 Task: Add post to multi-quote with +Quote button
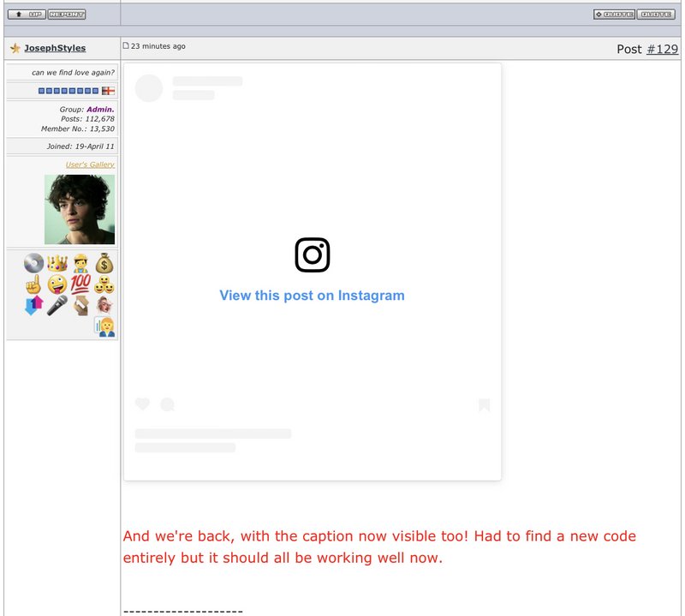pyautogui.click(x=614, y=15)
